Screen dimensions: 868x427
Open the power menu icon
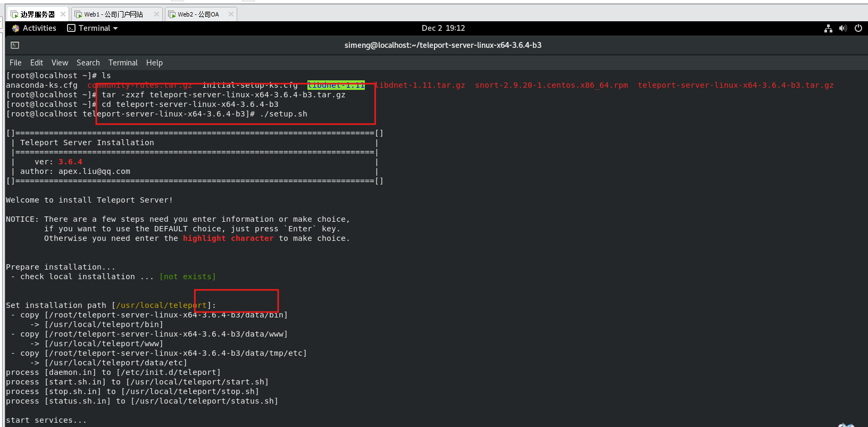(x=858, y=28)
